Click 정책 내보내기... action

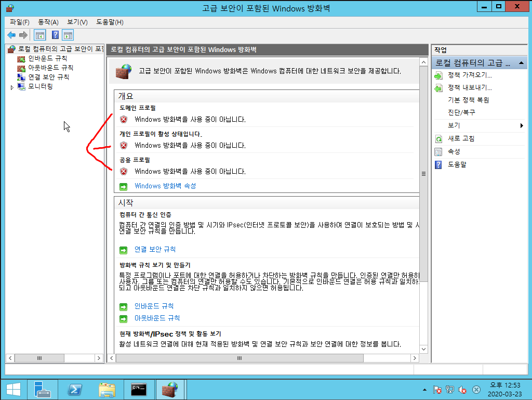pyautogui.click(x=470, y=87)
